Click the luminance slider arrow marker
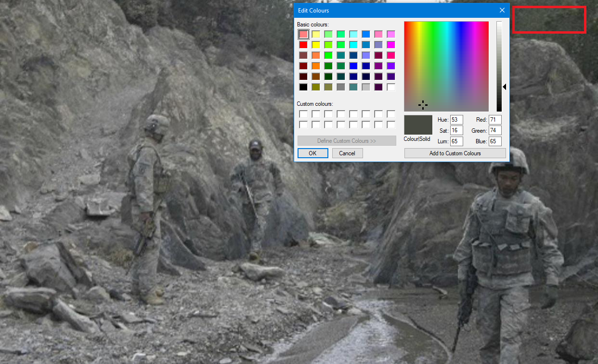598x364 pixels. coord(505,87)
